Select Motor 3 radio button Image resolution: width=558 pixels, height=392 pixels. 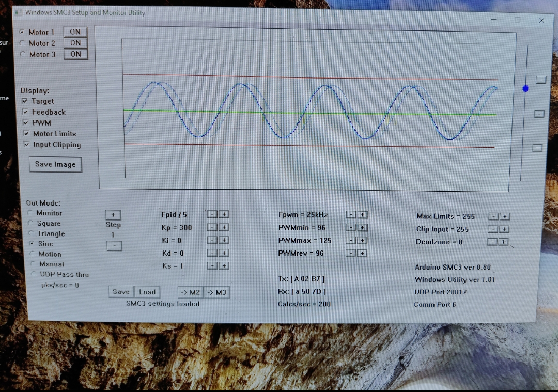23,54
